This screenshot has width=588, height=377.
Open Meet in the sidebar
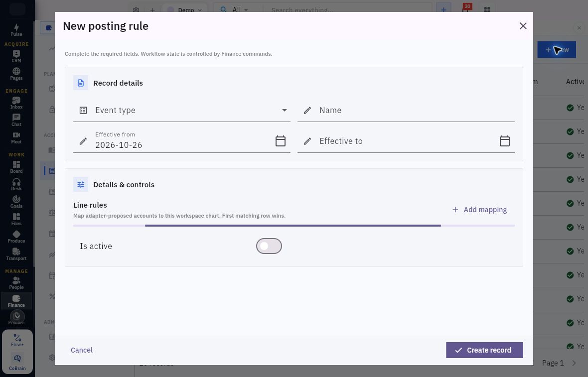(x=16, y=138)
